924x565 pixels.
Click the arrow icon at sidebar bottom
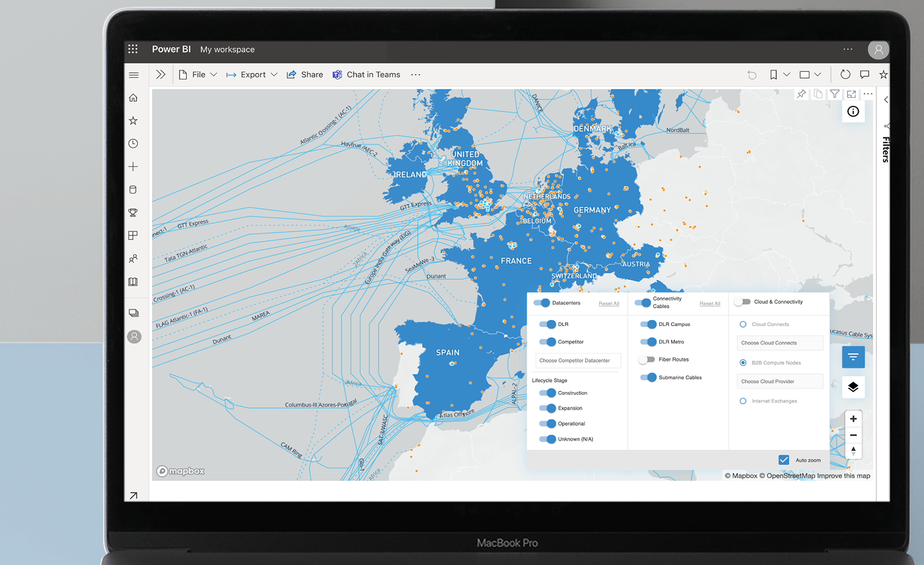[x=133, y=496]
